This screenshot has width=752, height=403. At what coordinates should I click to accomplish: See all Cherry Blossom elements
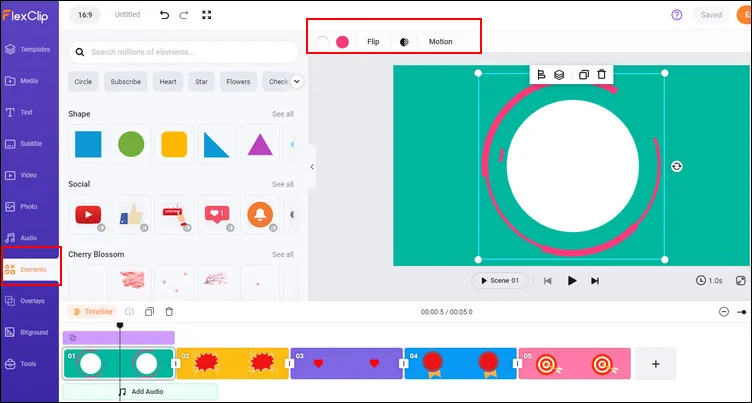282,254
